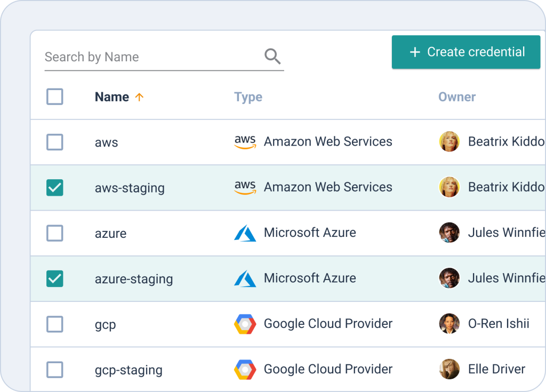This screenshot has height=392, width=546.
Task: Click the Google Cloud logo in gcp-staging row
Action: [x=245, y=370]
